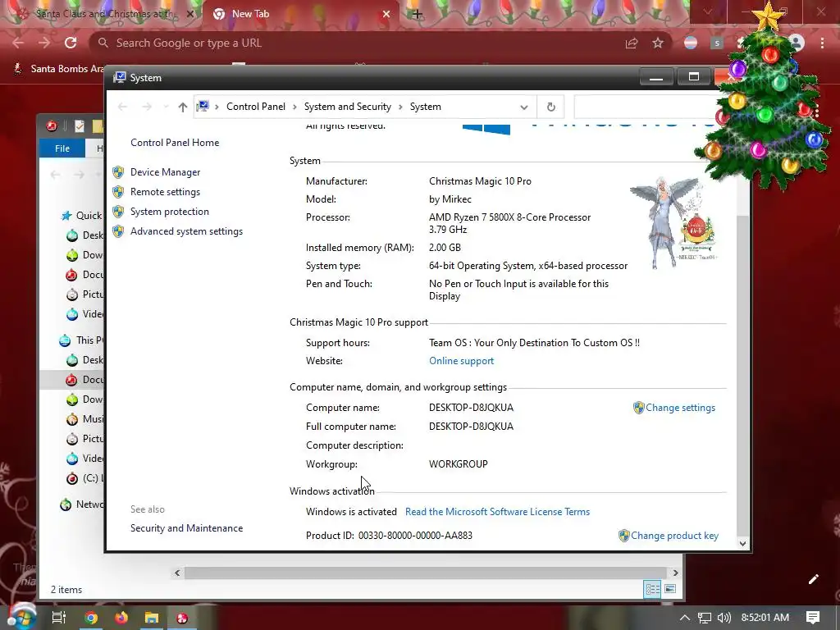
Task: Open the address bar history dropdown
Action: [x=524, y=107]
